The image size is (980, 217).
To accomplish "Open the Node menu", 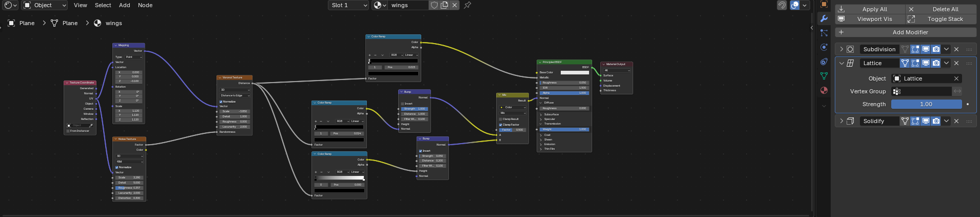I will tap(145, 5).
